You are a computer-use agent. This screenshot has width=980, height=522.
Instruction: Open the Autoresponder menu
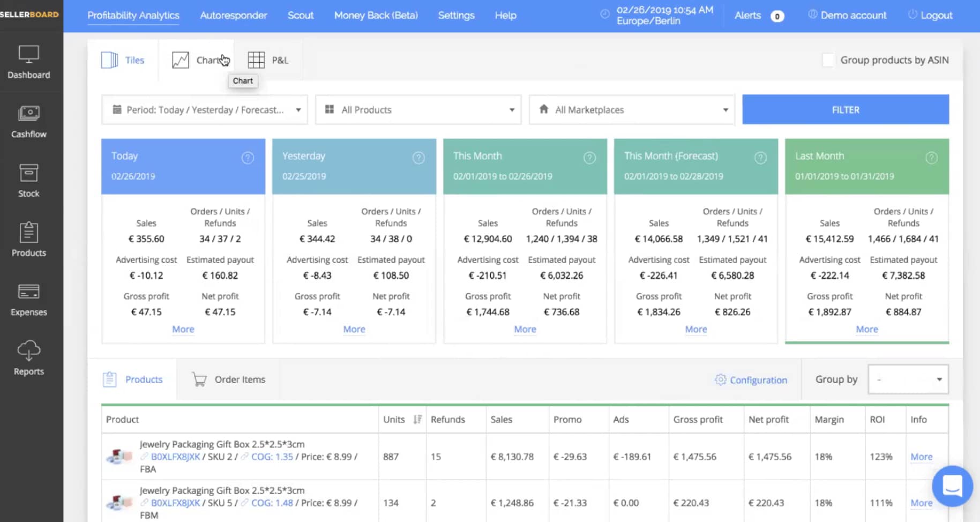pyautogui.click(x=234, y=16)
